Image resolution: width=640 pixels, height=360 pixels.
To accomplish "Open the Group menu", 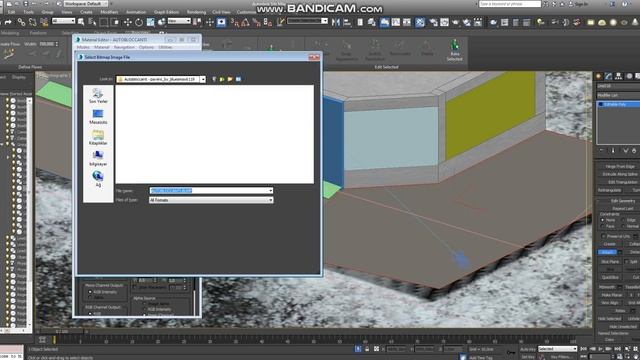I will coord(47,12).
